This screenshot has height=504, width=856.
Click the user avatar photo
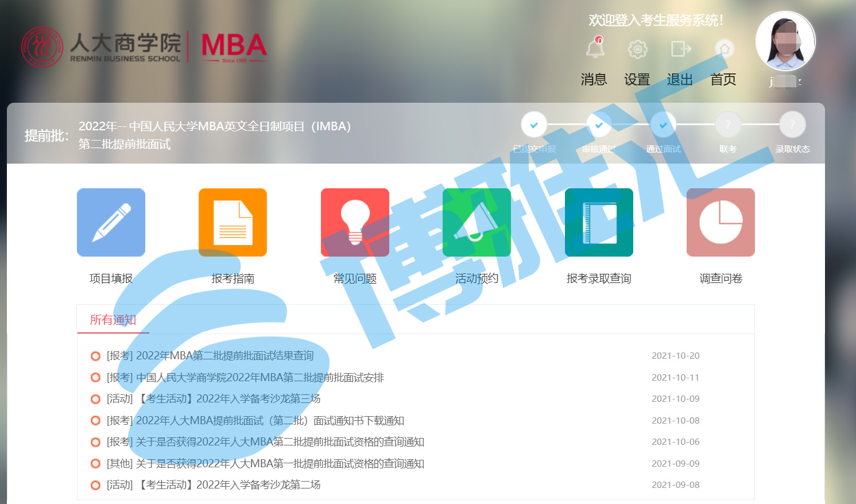(x=785, y=41)
